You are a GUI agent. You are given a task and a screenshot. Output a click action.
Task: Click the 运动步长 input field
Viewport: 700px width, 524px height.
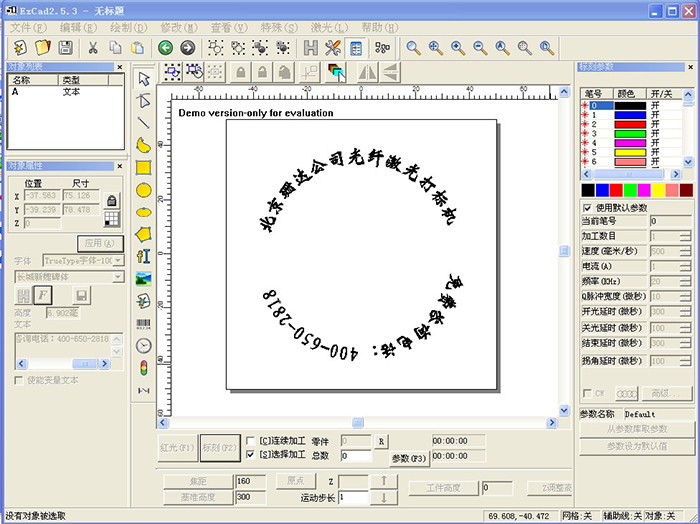353,497
